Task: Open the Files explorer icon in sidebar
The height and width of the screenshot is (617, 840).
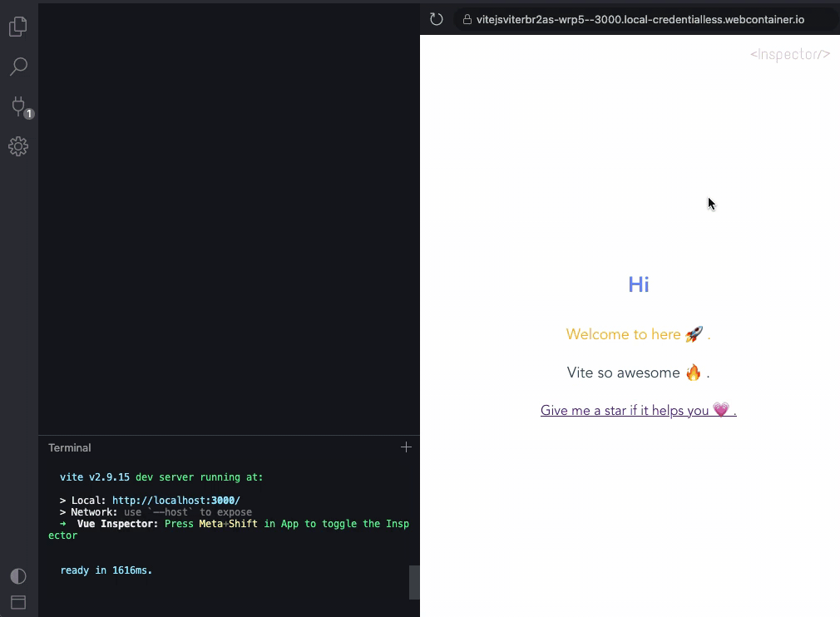Action: tap(18, 27)
